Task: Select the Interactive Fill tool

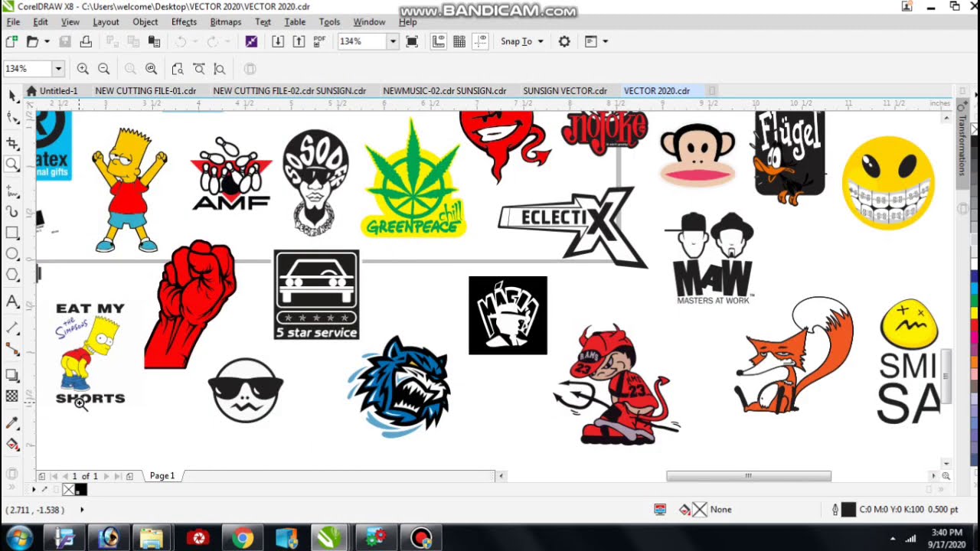Action: (12, 444)
